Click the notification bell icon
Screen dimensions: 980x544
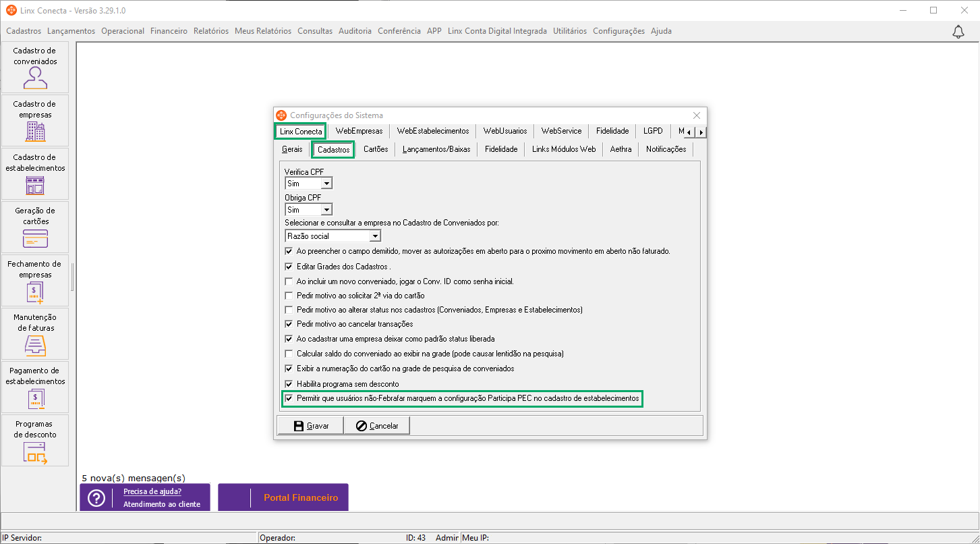(x=958, y=32)
